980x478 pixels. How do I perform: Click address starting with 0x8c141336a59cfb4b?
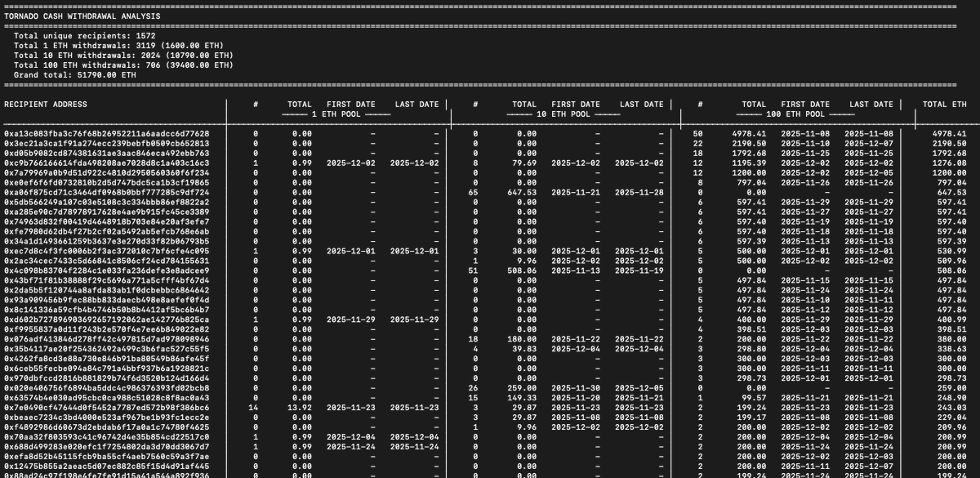coord(107,310)
